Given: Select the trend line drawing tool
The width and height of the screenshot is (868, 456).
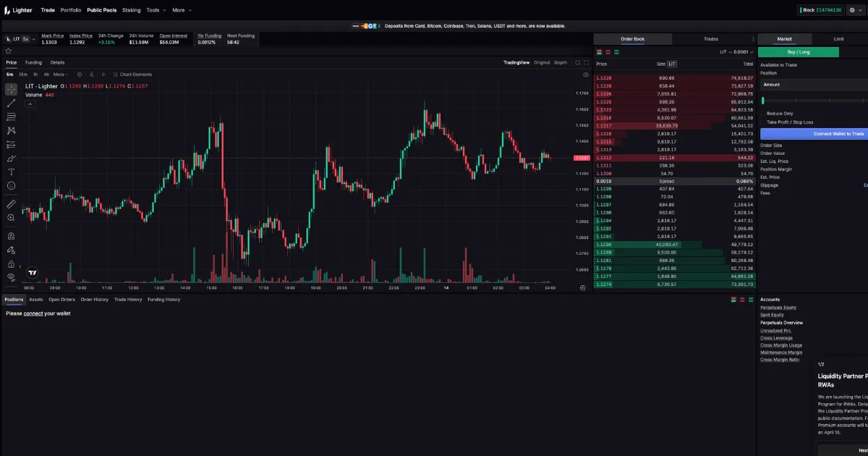Looking at the screenshot, I should (9, 103).
